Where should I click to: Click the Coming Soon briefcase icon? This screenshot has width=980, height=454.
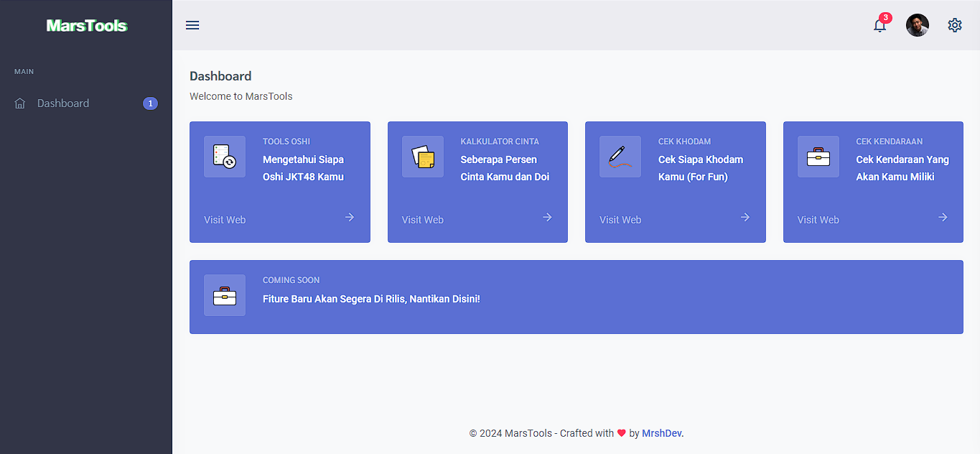click(x=225, y=295)
